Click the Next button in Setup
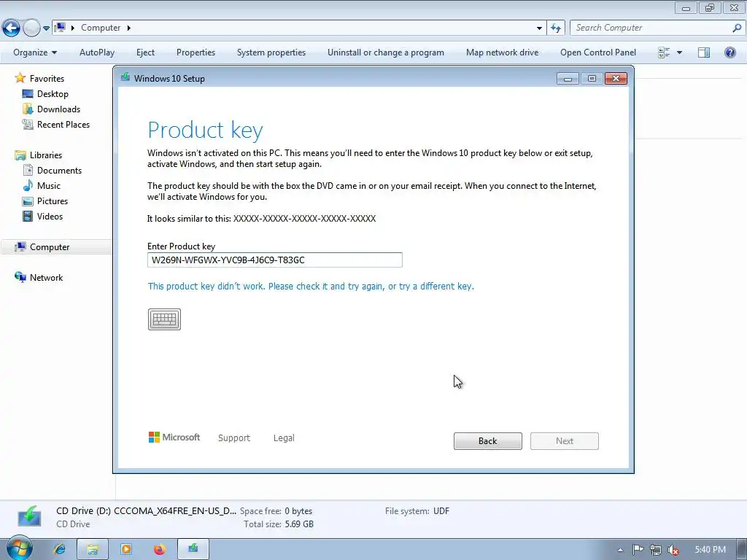The width and height of the screenshot is (747, 560). tap(565, 441)
